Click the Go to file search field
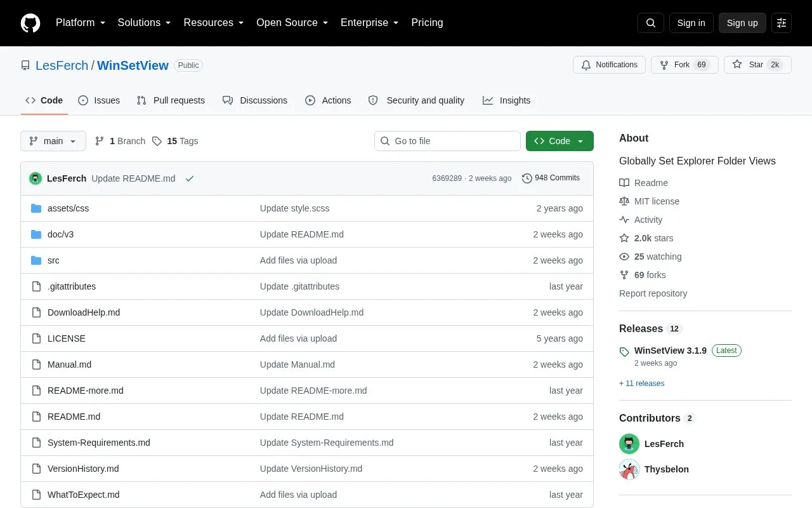 point(447,141)
